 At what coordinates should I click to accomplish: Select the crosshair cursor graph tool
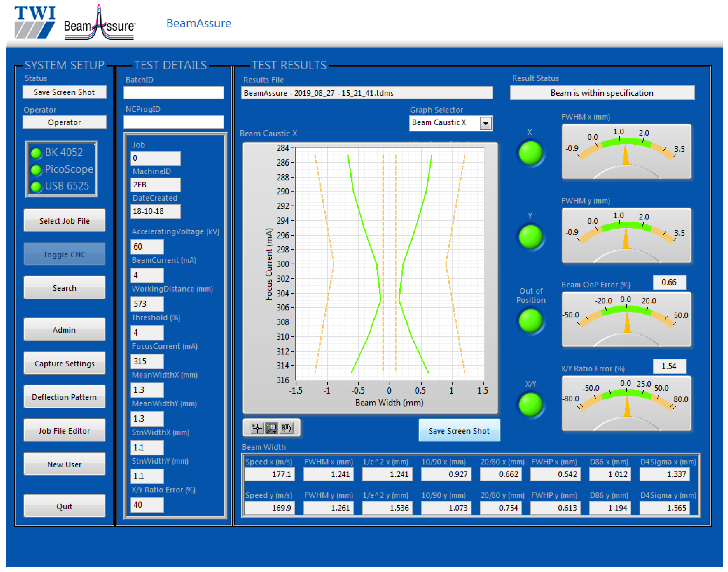[257, 428]
